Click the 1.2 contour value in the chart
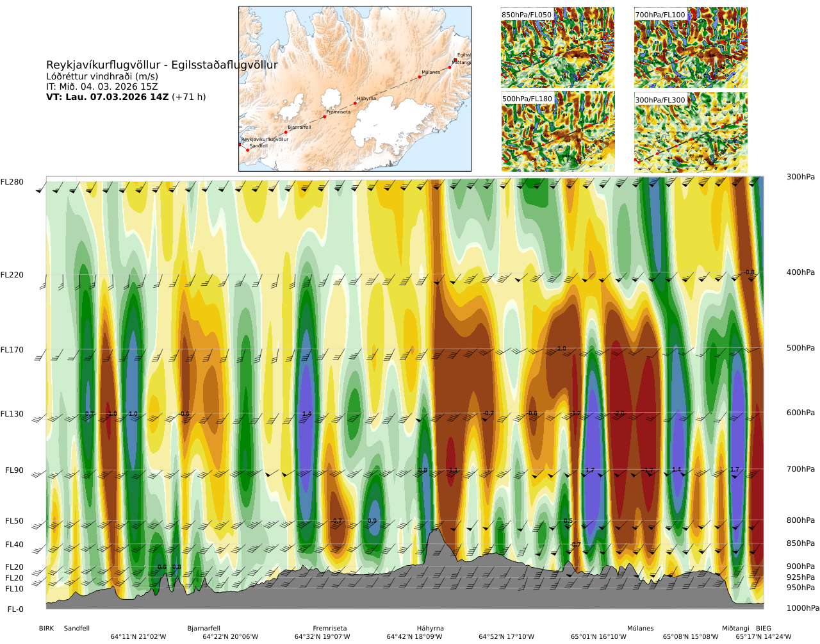 pos(576,414)
